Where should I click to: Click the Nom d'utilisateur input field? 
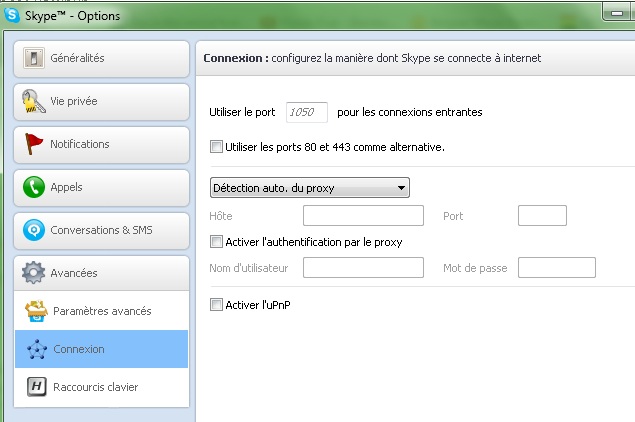[363, 267]
